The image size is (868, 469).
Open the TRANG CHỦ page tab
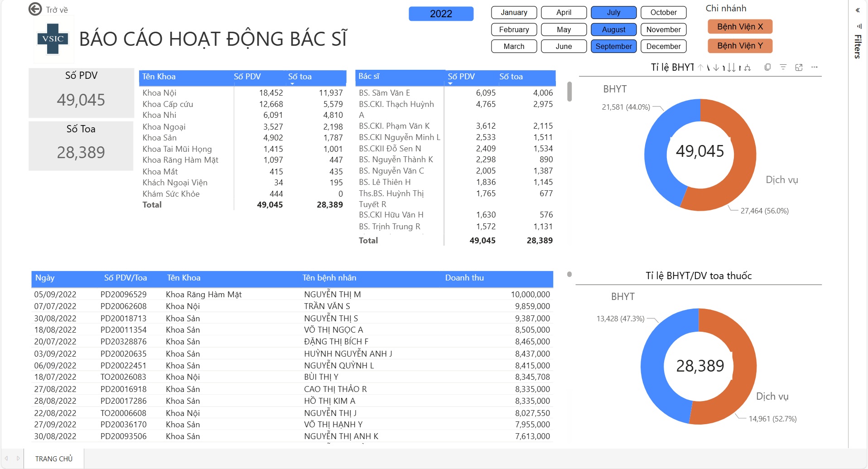click(54, 459)
